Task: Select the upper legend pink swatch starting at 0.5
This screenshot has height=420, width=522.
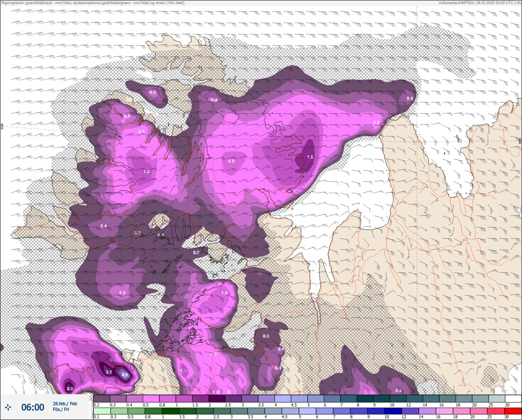Action: pos(151,398)
